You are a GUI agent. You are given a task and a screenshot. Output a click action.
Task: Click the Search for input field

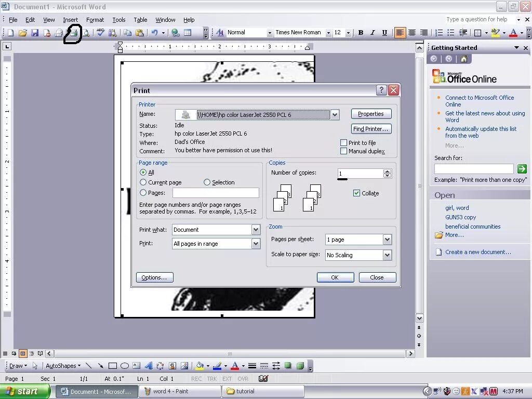click(474, 169)
